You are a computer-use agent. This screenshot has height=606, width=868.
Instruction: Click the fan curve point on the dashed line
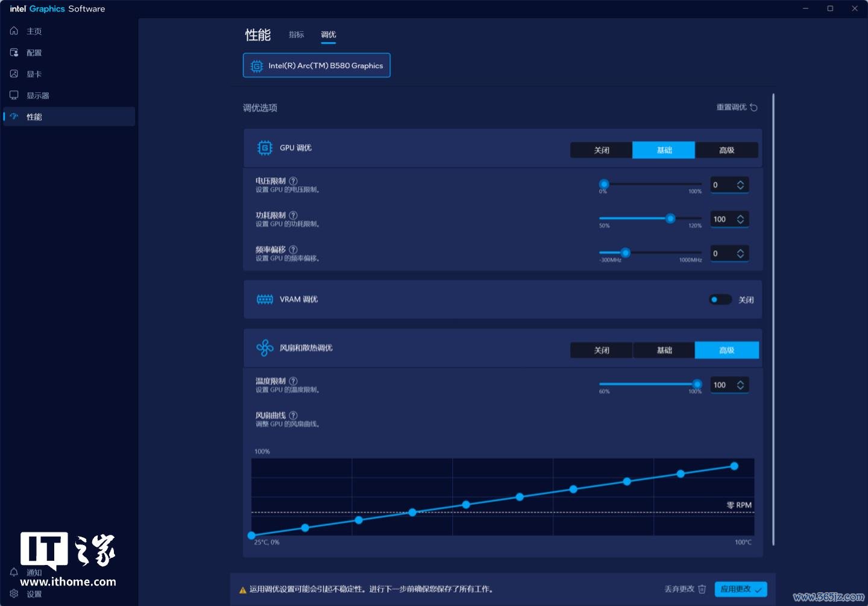[x=412, y=513]
